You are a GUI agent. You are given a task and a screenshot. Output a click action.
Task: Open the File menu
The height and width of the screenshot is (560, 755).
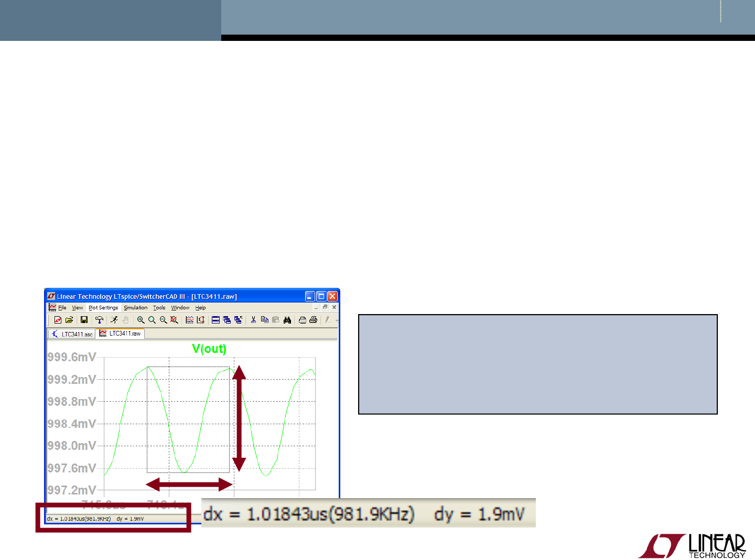click(x=62, y=308)
